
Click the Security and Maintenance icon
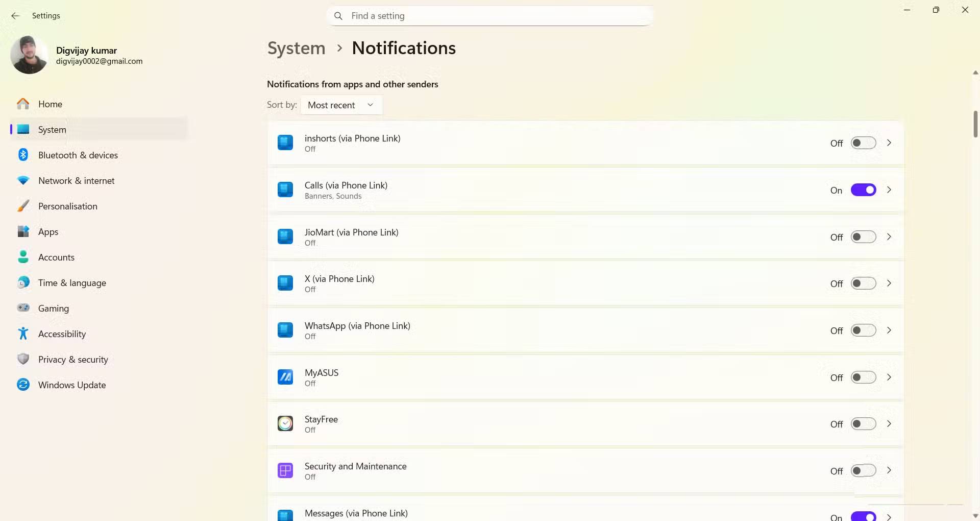coord(285,470)
